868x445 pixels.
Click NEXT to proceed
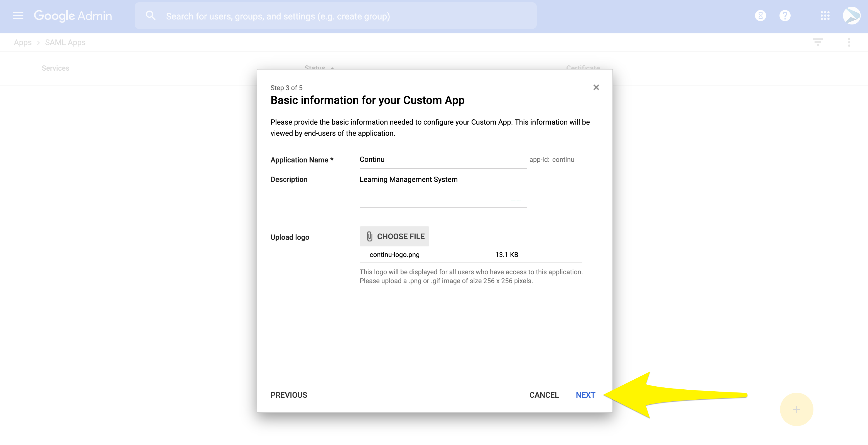585,395
